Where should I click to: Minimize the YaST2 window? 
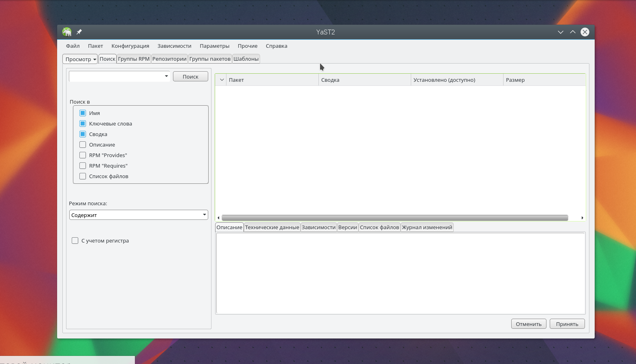[x=560, y=32]
